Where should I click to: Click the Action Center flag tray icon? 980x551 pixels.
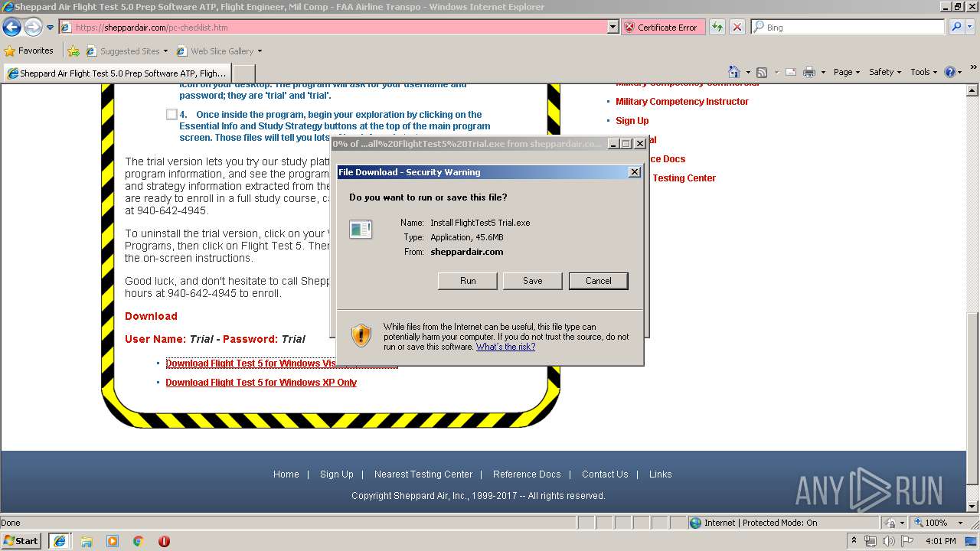pyautogui.click(x=907, y=541)
